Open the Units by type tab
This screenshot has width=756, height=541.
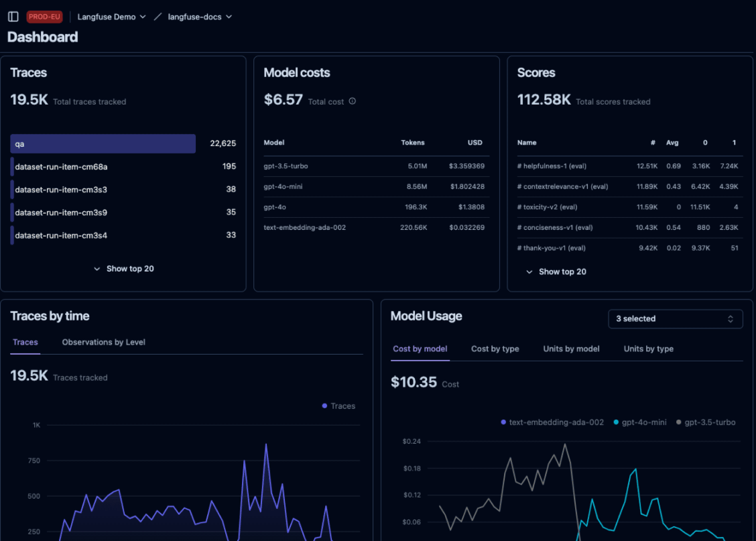[x=648, y=349]
